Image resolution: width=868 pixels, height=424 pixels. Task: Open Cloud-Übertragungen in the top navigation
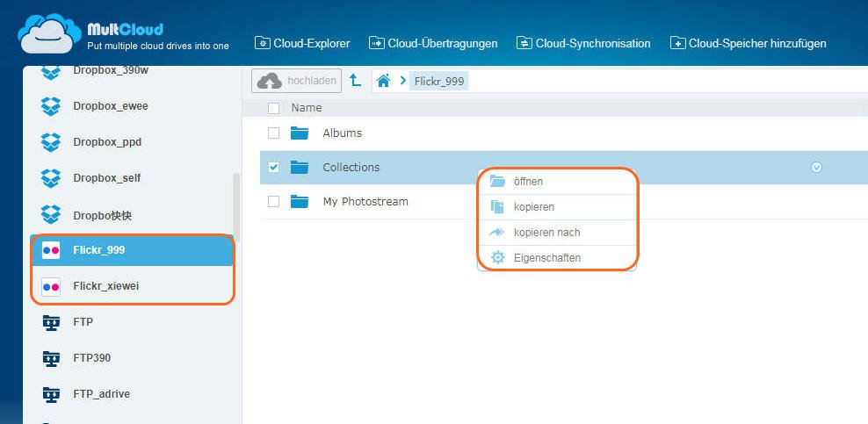(x=433, y=43)
